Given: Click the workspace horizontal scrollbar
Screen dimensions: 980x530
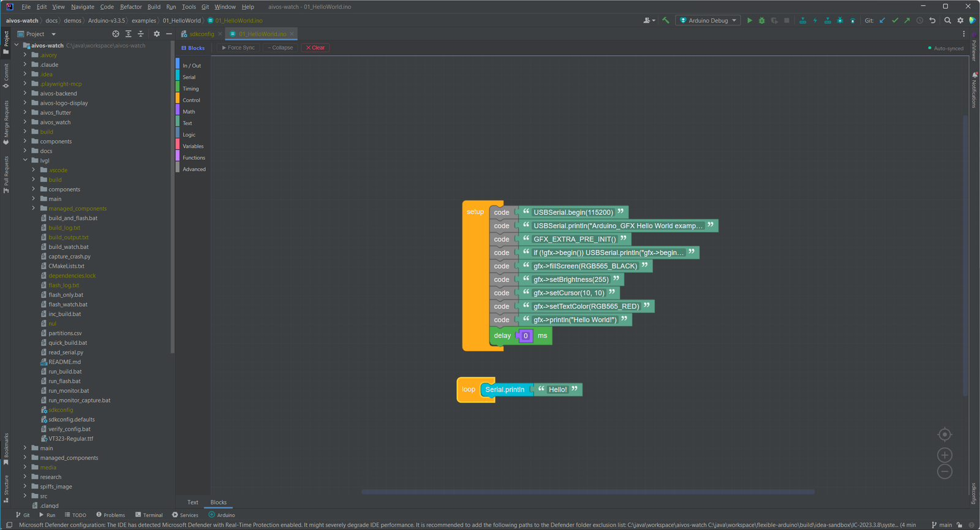Looking at the screenshot, I should click(588, 491).
